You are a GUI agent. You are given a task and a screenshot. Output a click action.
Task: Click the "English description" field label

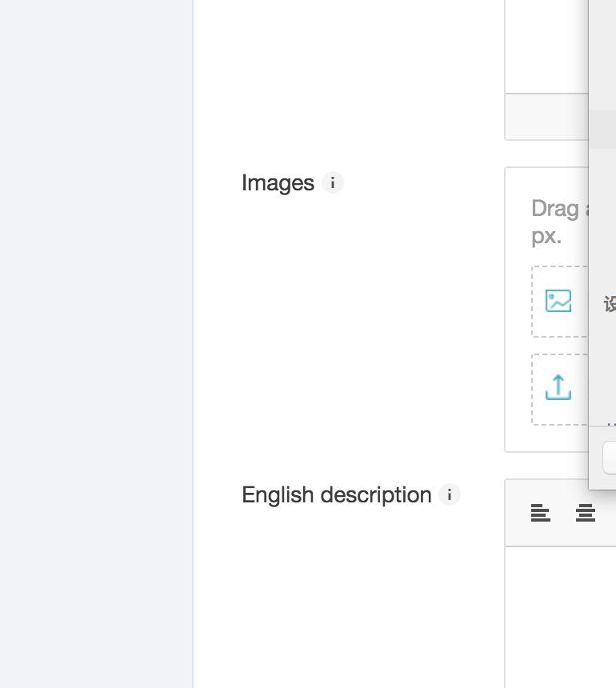click(337, 494)
